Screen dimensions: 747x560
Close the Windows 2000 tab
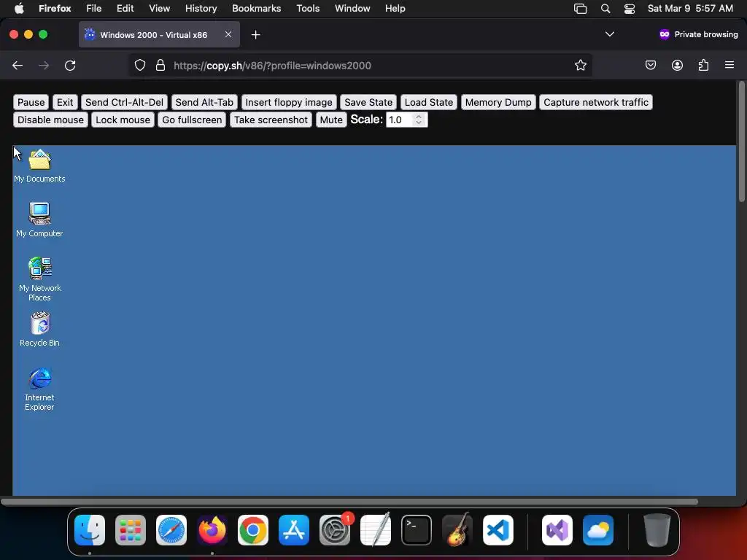point(228,34)
